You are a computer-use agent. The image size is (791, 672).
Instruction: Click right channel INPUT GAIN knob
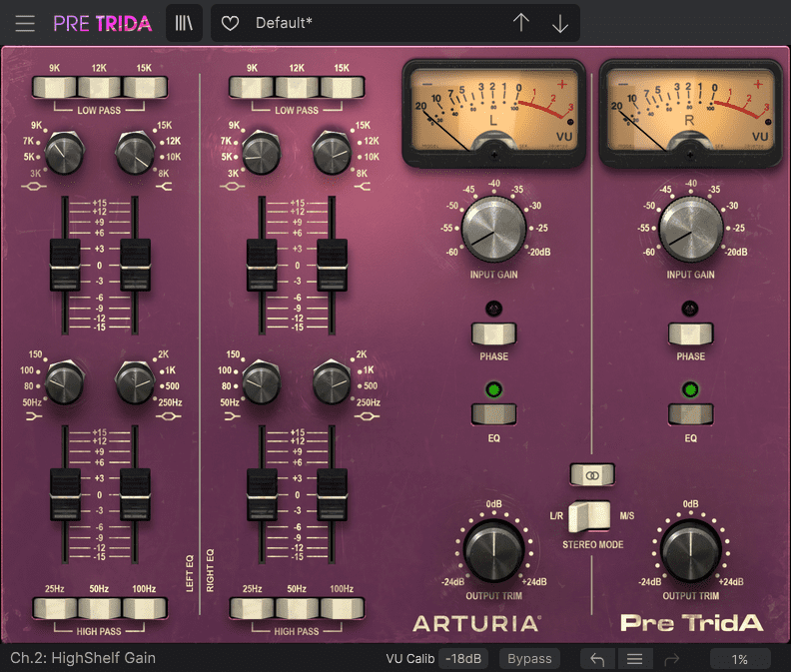pos(690,229)
